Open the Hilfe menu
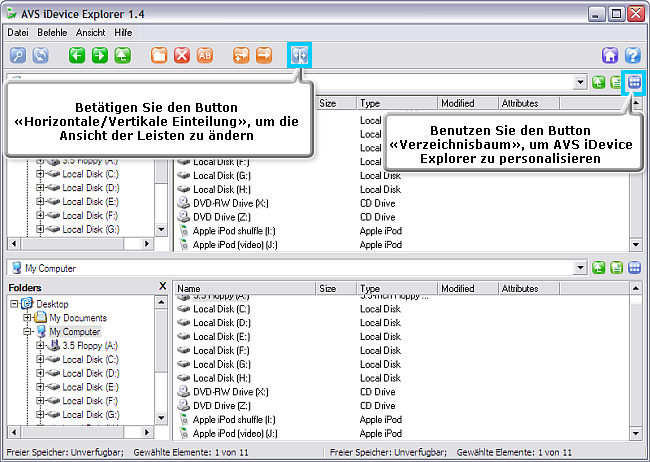Screen dimensions: 650x462 tap(123, 32)
